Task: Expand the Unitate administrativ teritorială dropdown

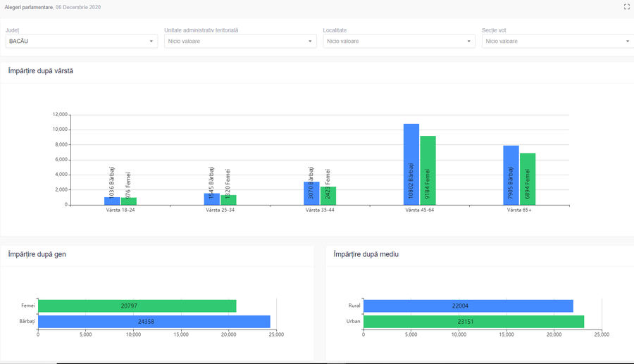Action: [x=240, y=42]
